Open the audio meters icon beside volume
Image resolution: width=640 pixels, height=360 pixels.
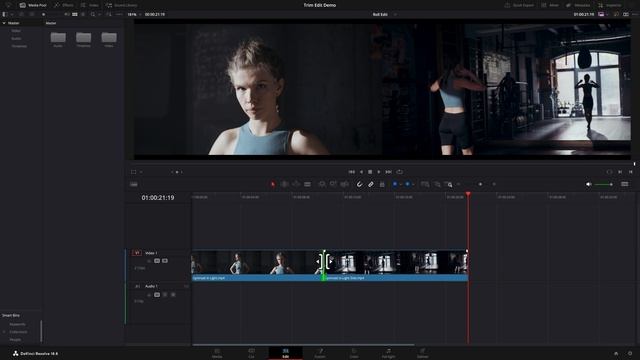pos(624,184)
